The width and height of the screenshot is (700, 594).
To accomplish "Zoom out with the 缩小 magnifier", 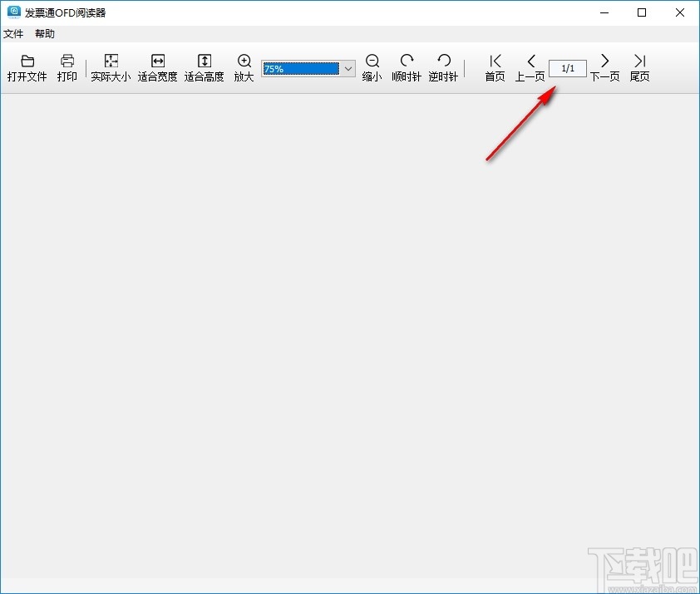I will tap(372, 68).
